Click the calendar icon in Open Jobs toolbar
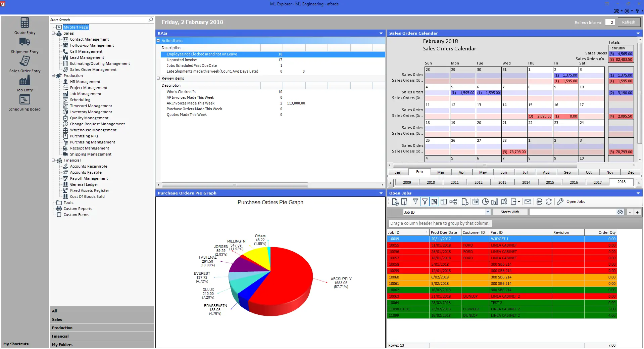Viewport: 644px width, 349px height. pyautogui.click(x=476, y=202)
